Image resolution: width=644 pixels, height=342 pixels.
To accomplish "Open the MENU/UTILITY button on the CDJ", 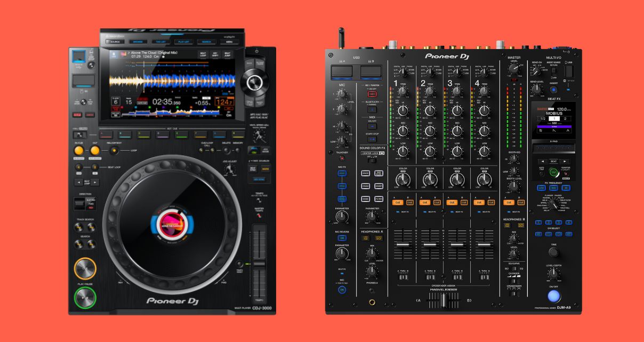I will 229,41.
